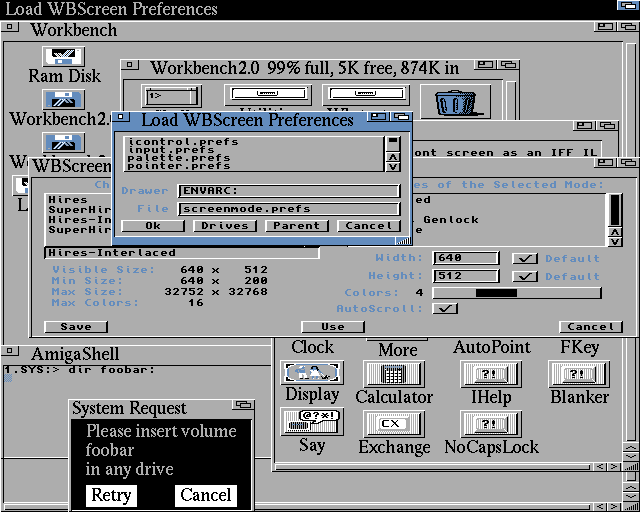This screenshot has height=512, width=640.
Task: Click the file list scrollbar knob
Action: pyautogui.click(x=393, y=141)
